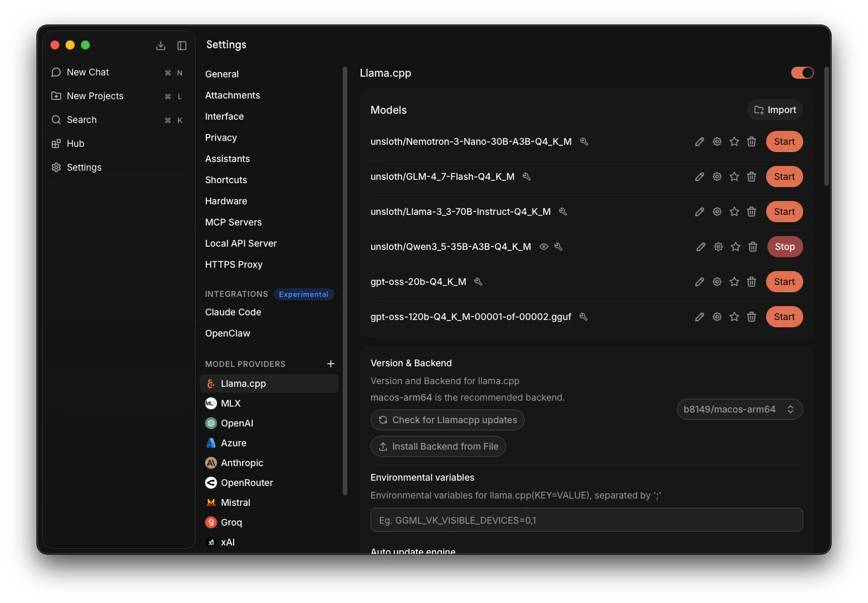Image resolution: width=868 pixels, height=603 pixels.
Task: Click tools wrench icon beside Nemotron-3-Nano-30B name
Action: [x=584, y=141]
